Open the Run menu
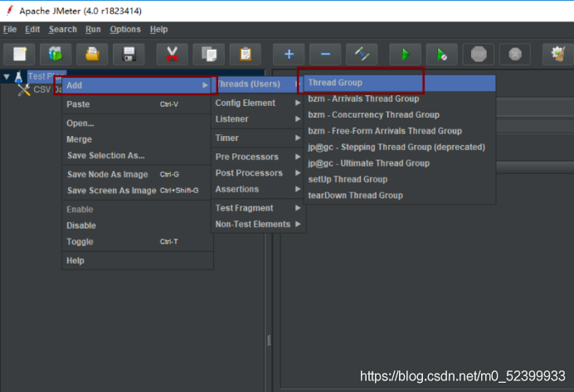This screenshot has width=574, height=392. click(93, 29)
